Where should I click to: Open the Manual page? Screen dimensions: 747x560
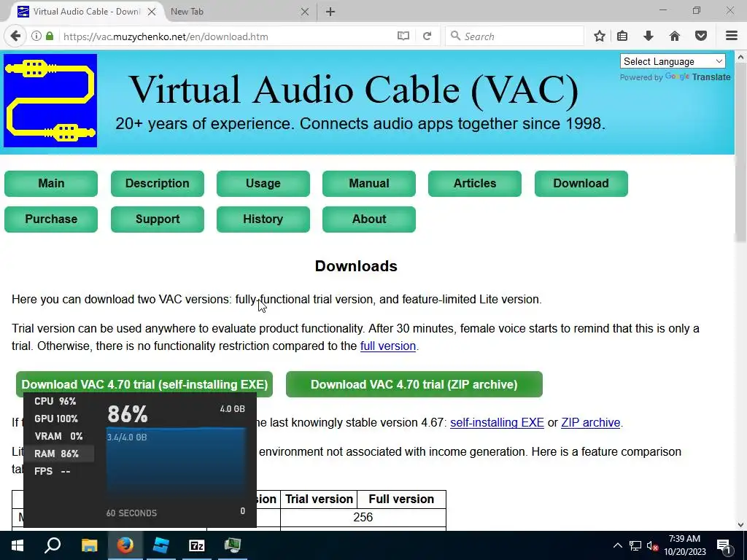368,183
